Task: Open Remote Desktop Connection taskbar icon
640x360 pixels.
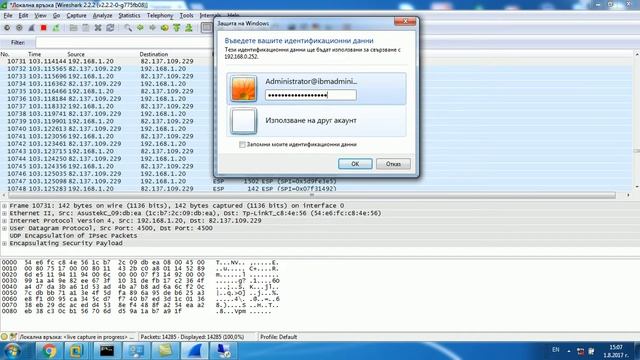Action: (223, 351)
